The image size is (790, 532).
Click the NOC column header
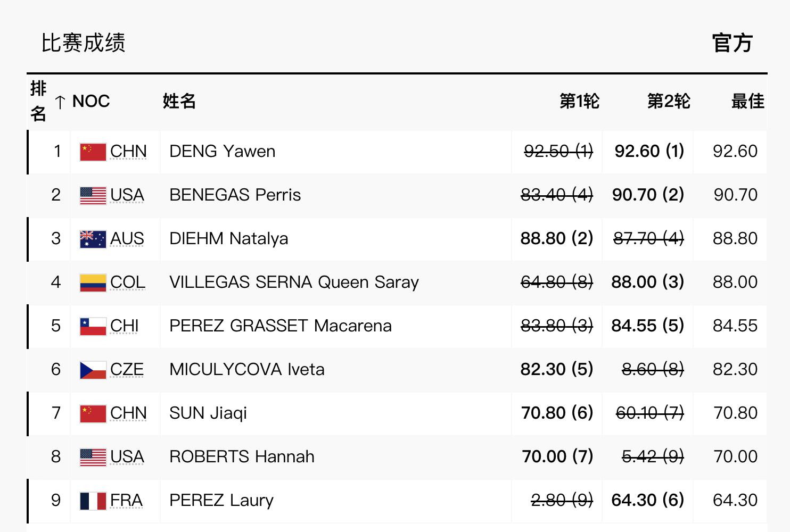point(91,101)
